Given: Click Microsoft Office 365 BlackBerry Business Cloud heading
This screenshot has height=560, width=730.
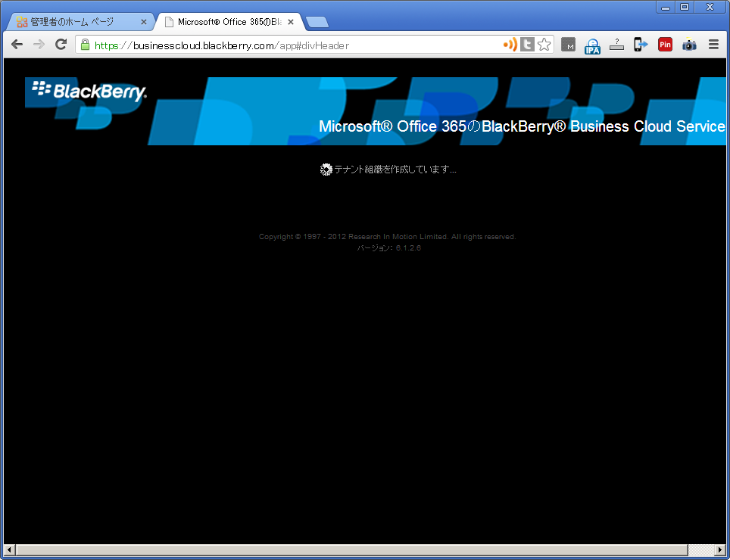Looking at the screenshot, I should pos(522,126).
